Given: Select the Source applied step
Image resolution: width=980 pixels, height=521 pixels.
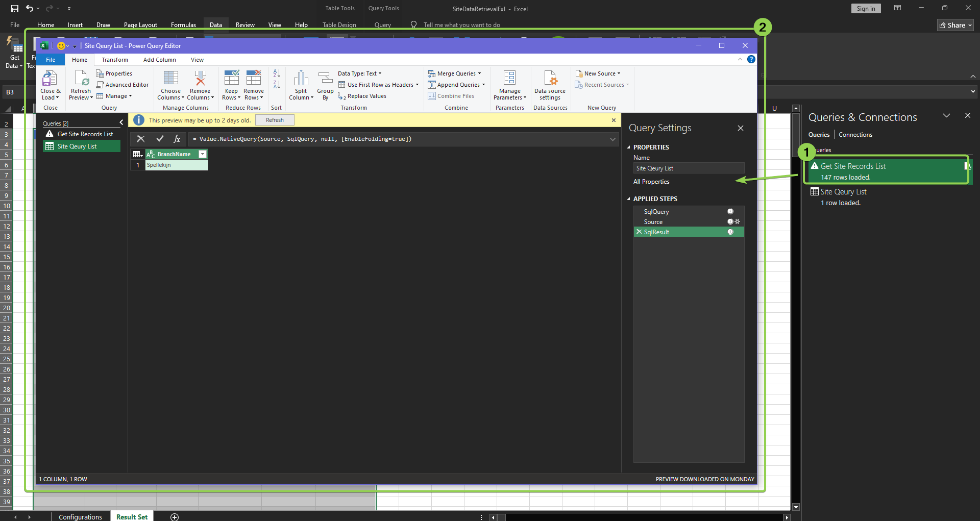Looking at the screenshot, I should [689, 222].
